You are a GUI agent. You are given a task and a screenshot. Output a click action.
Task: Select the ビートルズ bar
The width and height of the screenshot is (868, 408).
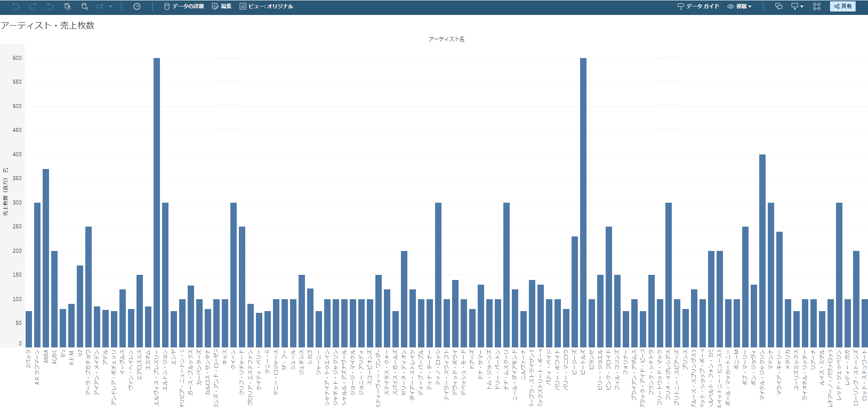[x=583, y=202]
